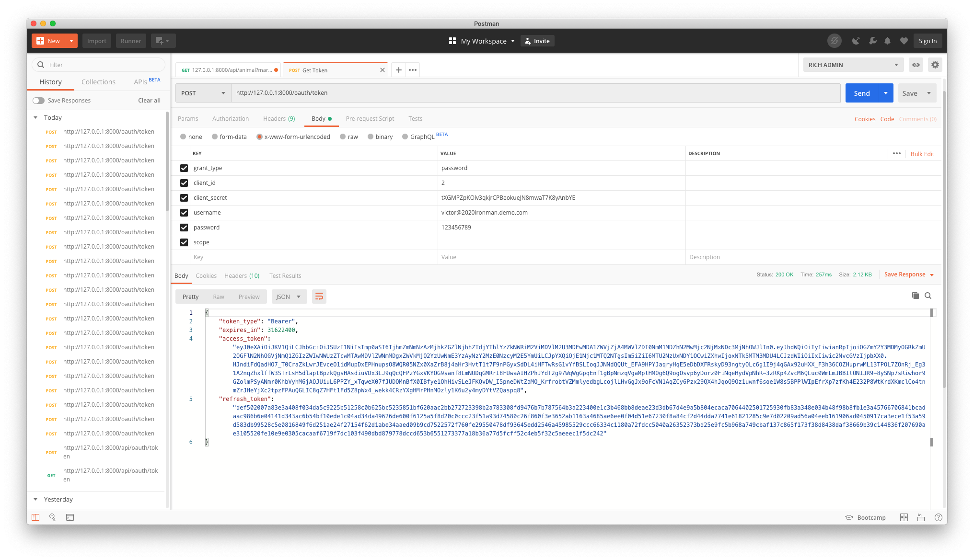This screenshot has height=560, width=974.
Task: Click the New window/tab icon in toolbar
Action: point(163,41)
